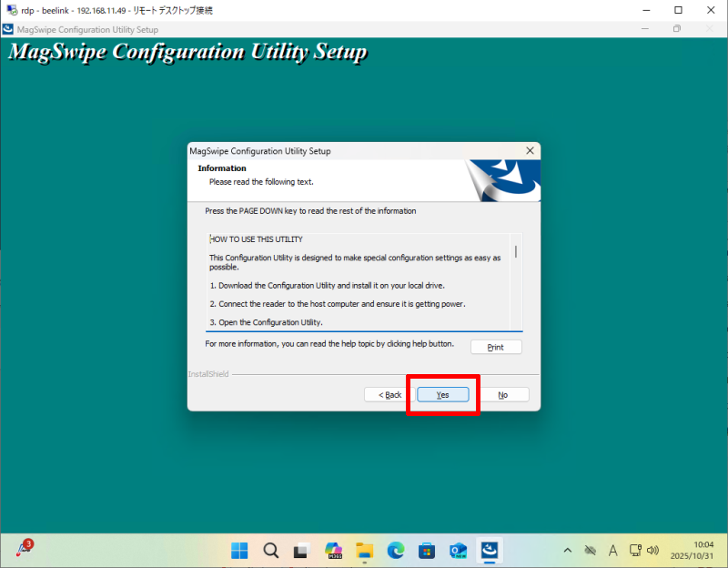This screenshot has width=728, height=568.
Task: Click the Yes button to accept
Action: coord(442,395)
